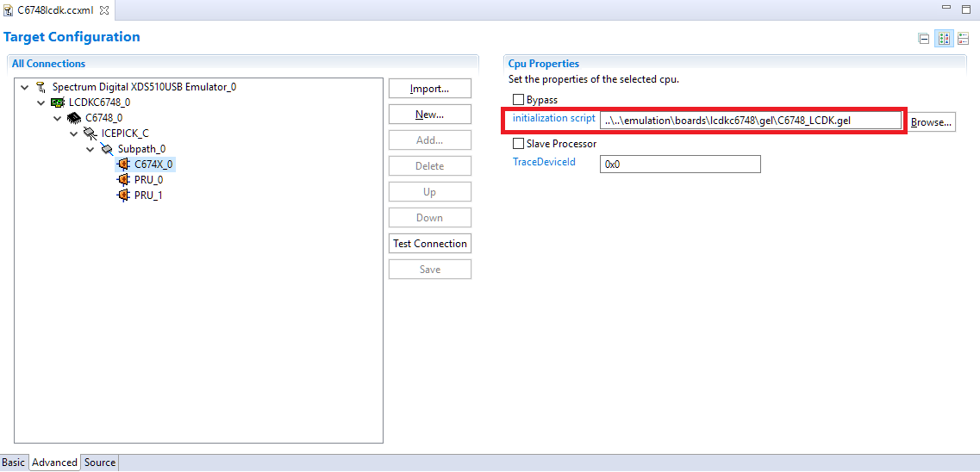Collapse the Spectrum Digital XDS510USB Emulator_0 node
Image resolution: width=980 pixels, height=472 pixels.
coord(24,87)
